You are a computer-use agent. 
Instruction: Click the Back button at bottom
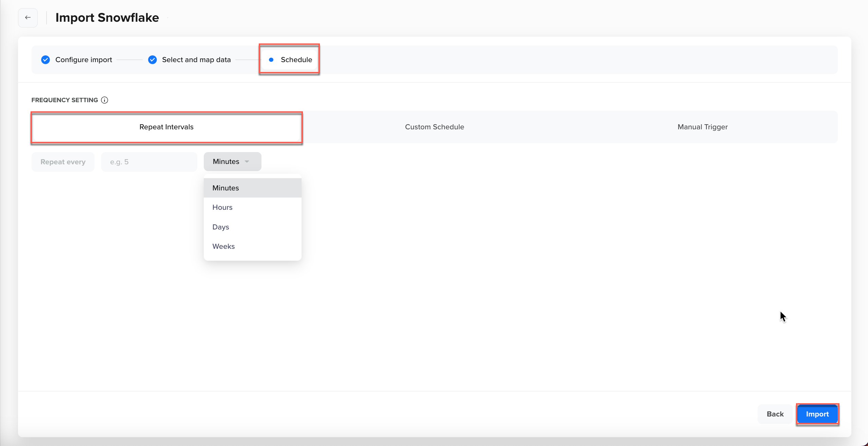pos(775,414)
